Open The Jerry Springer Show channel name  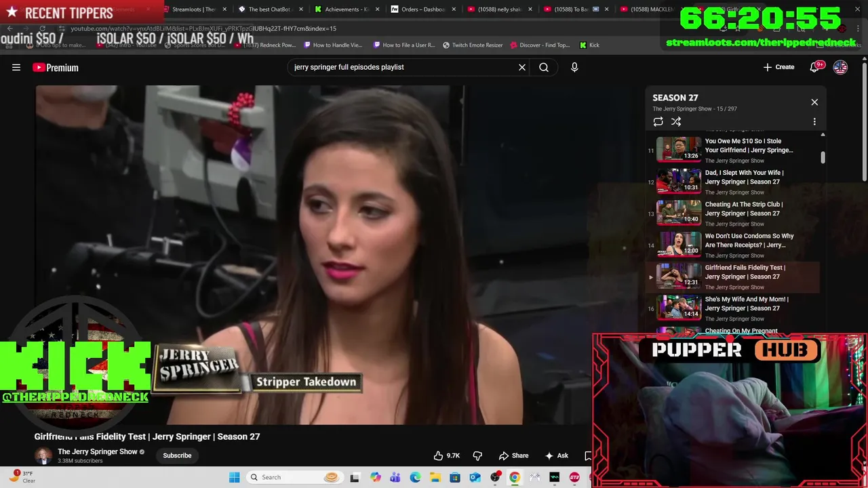pos(98,451)
